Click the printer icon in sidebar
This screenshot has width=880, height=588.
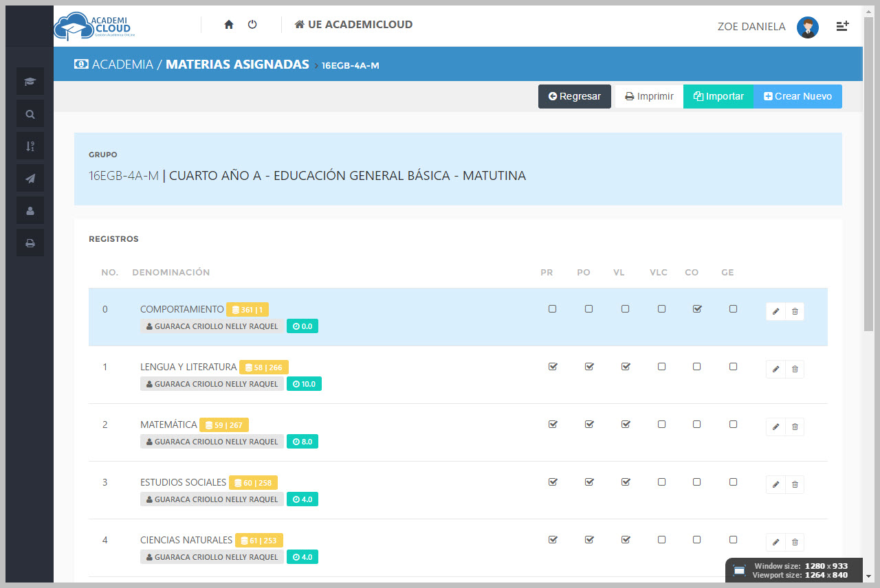tap(30, 243)
